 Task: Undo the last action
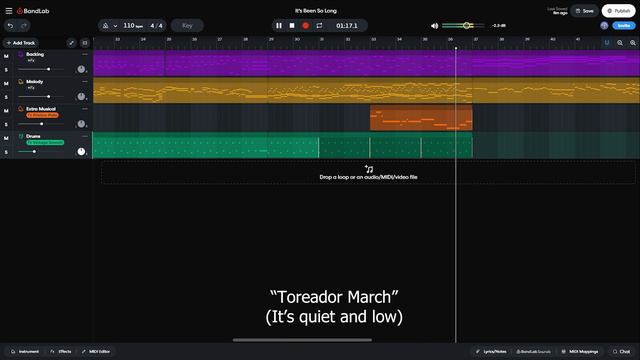[x=11, y=26]
